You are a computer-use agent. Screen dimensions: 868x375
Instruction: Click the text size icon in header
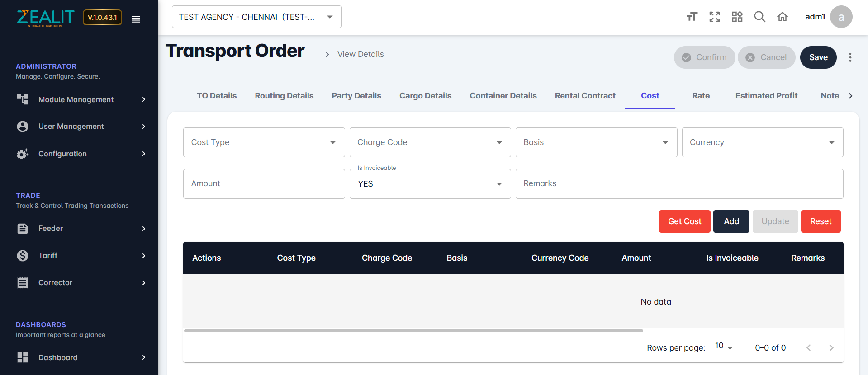coord(692,17)
